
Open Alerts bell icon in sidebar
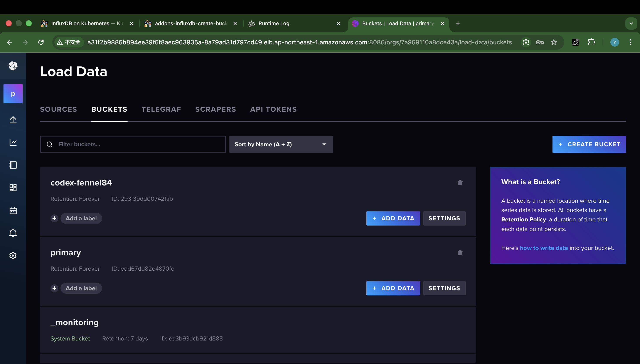(x=13, y=233)
